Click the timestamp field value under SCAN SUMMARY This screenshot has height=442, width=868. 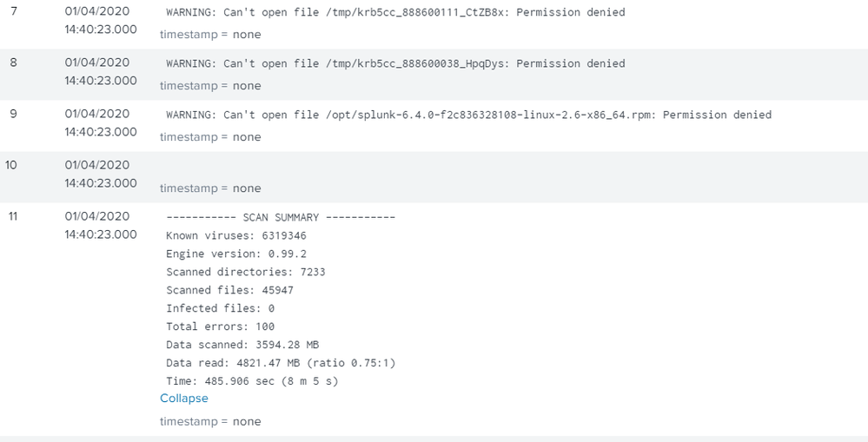tap(247, 422)
